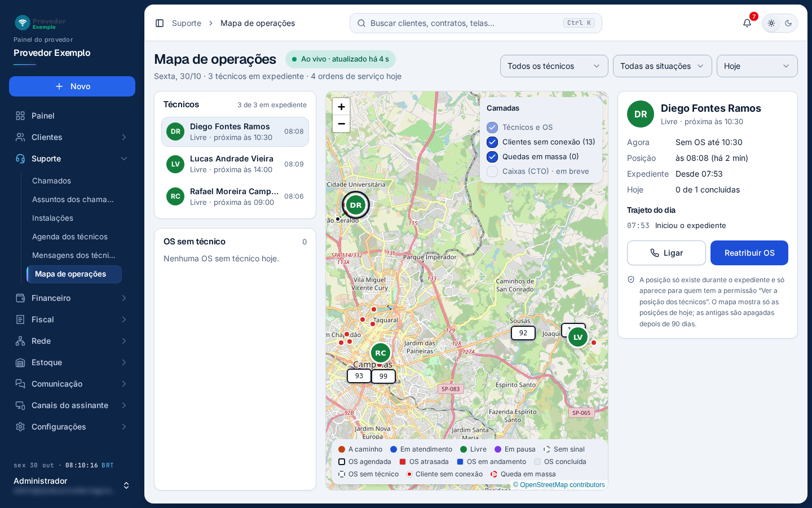The image size is (812, 508).
Task: Collapse the Suporte menu chevron
Action: point(124,159)
